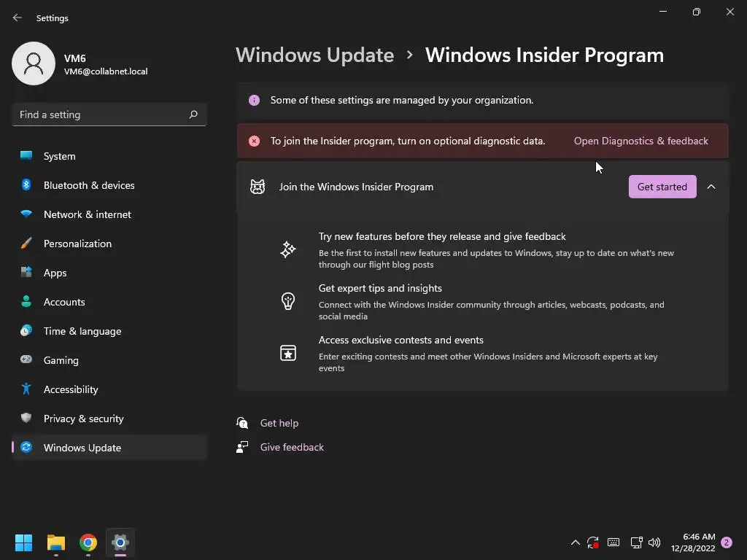747x560 pixels.
Task: Select Personalization in the sidebar
Action: click(x=109, y=244)
